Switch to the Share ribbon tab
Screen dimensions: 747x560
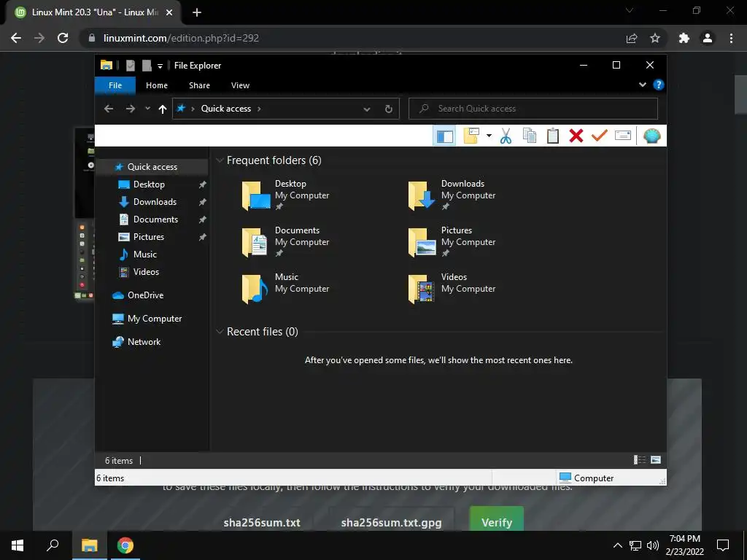[199, 85]
